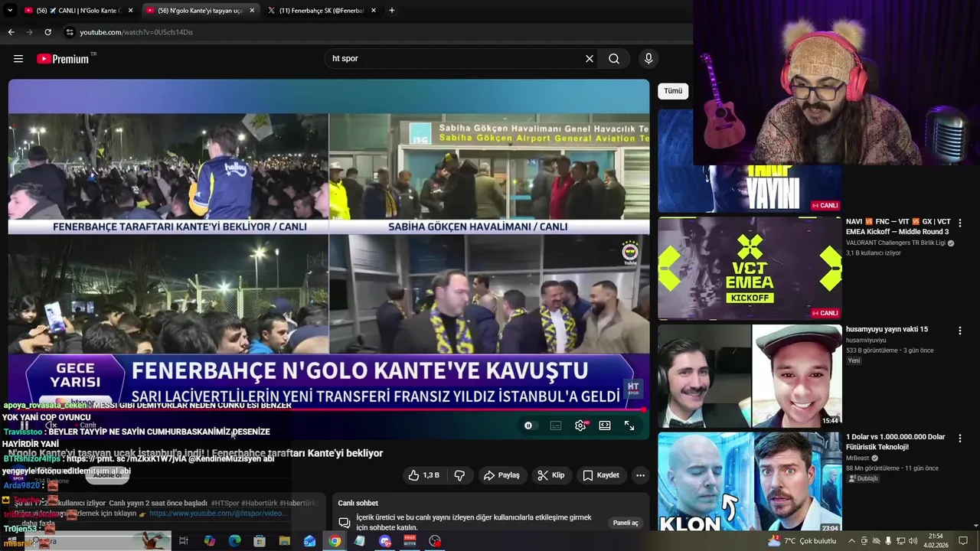Click the red live progress bar

tap(328, 410)
